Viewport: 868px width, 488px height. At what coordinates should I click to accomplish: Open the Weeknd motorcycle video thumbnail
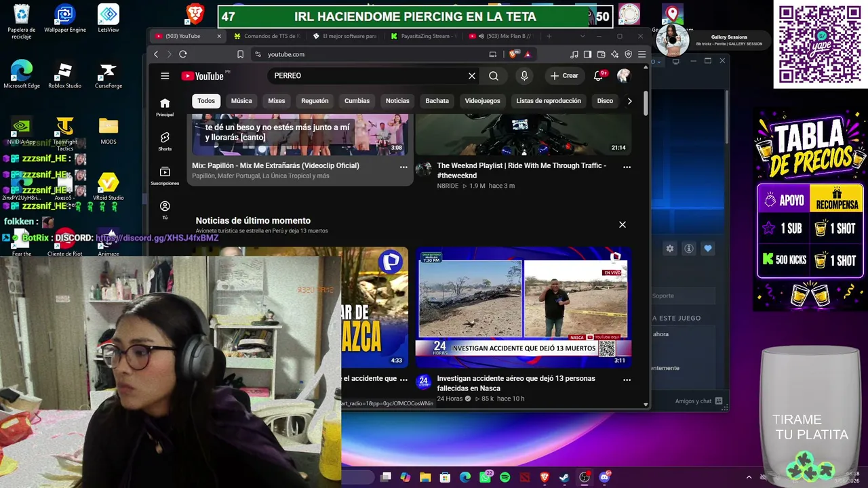point(524,135)
